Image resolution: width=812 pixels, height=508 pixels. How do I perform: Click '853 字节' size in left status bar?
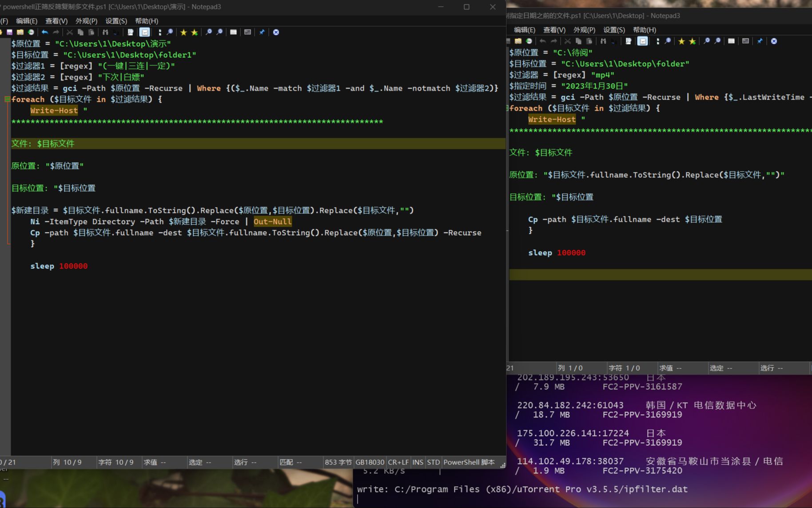point(338,462)
